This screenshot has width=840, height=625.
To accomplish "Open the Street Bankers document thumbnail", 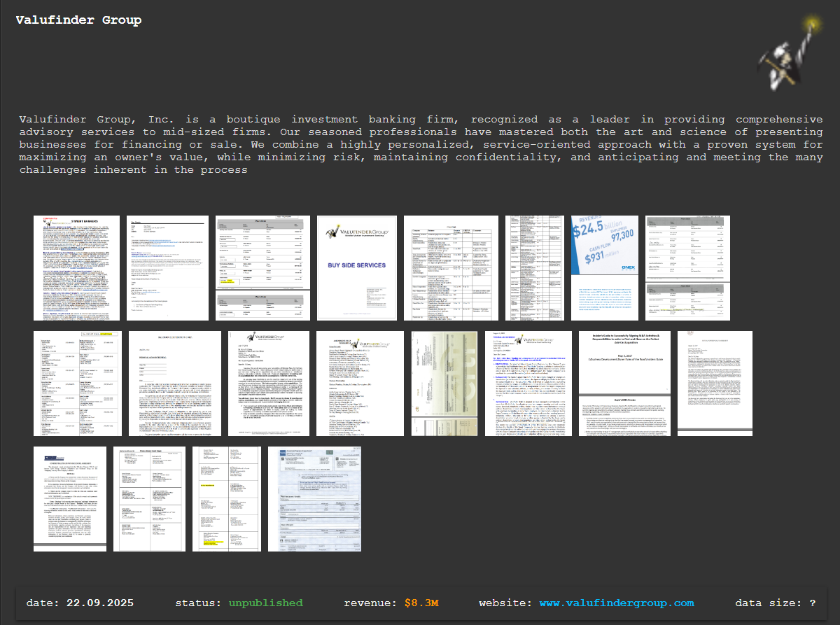I will [77, 268].
